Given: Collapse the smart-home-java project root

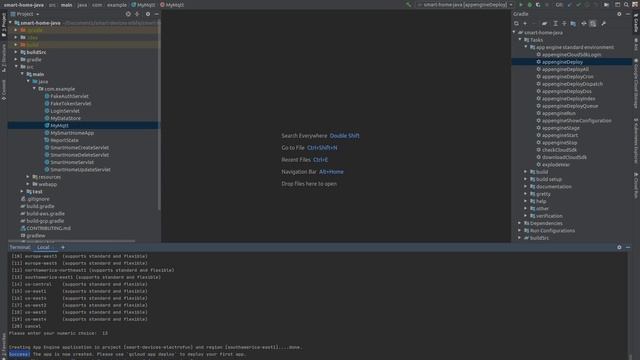Looking at the screenshot, I should point(11,23).
